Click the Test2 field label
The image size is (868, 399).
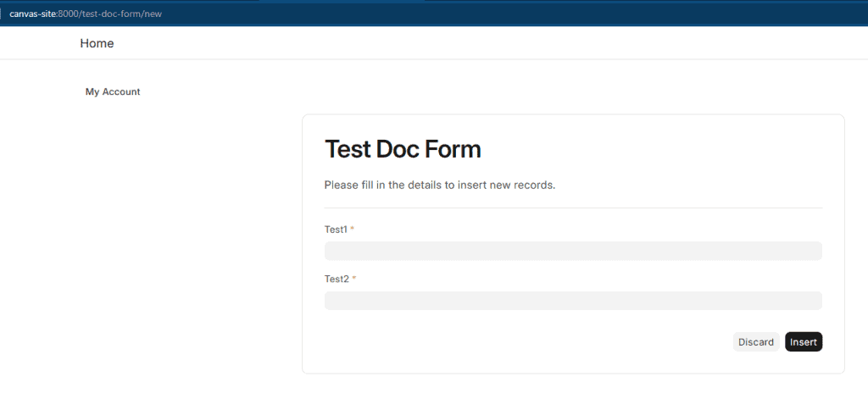point(337,279)
